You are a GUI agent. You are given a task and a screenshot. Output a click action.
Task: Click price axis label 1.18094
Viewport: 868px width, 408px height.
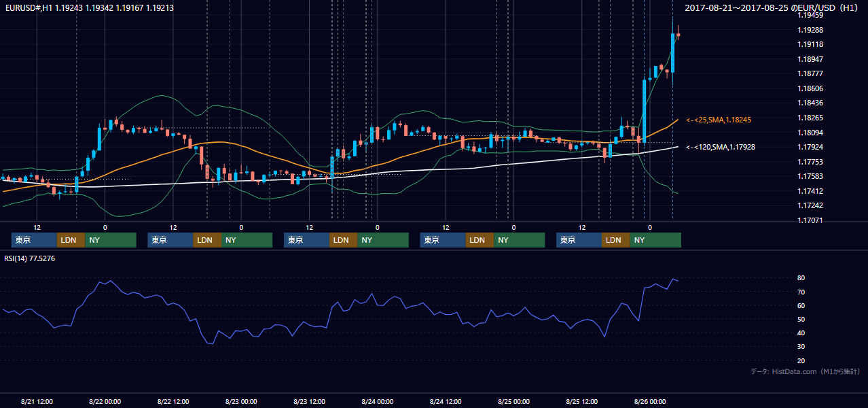[x=810, y=133]
